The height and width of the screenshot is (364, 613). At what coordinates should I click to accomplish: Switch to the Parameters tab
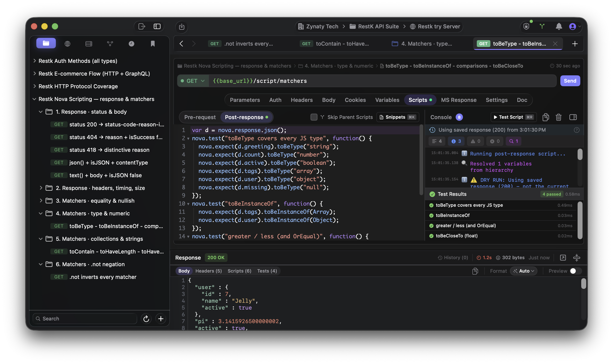(245, 100)
